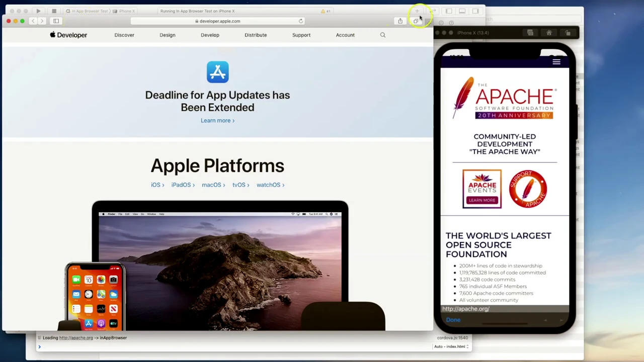Viewport: 644px width, 362px height.
Task: Toggle Xcode debug area panel visibility
Action: [x=462, y=11]
